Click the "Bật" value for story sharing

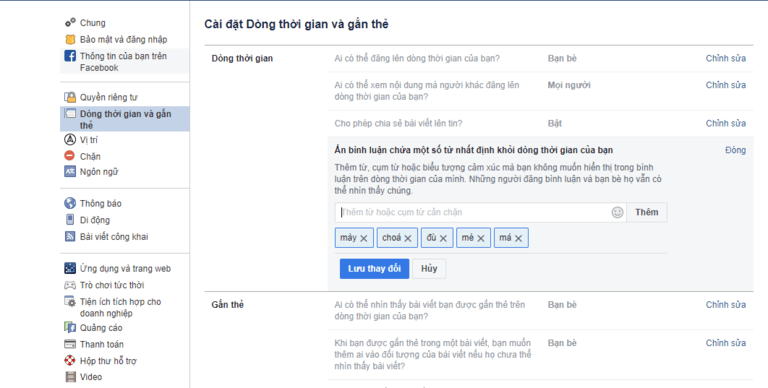554,123
